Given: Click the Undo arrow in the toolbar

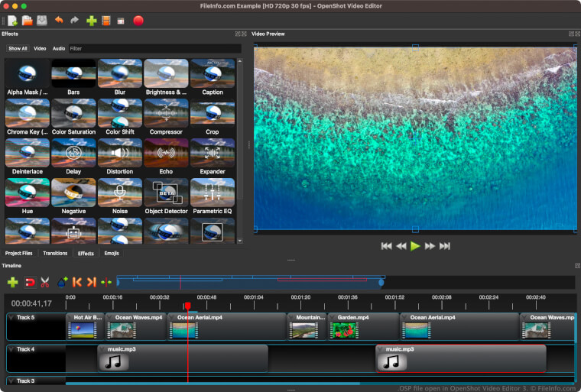Looking at the screenshot, I should click(59, 21).
